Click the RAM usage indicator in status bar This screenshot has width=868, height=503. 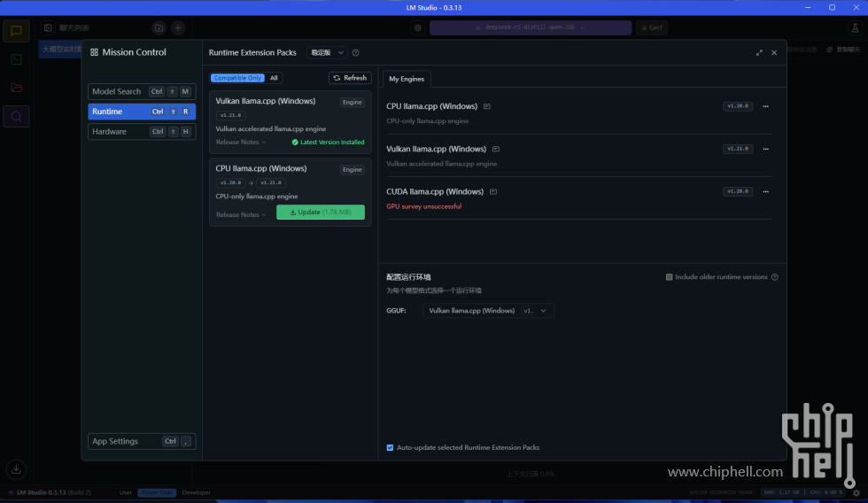(781, 492)
